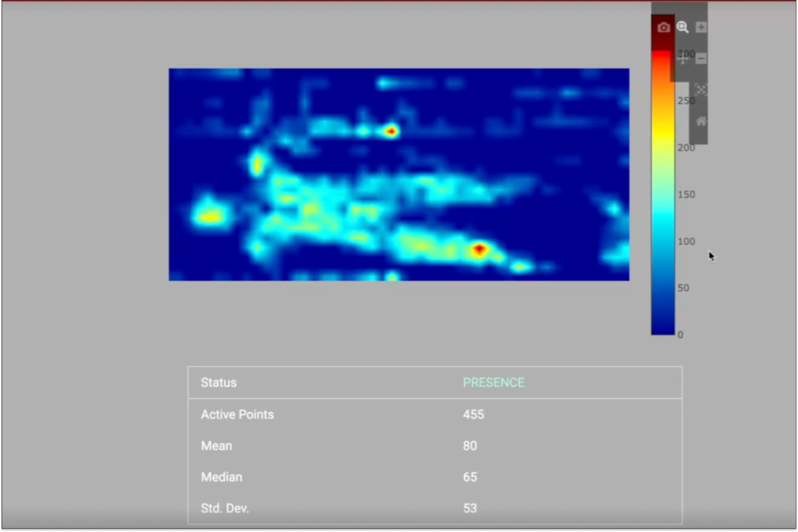Viewport: 798px width, 532px height.
Task: Select the zoom box magnifier tool
Action: point(682,27)
